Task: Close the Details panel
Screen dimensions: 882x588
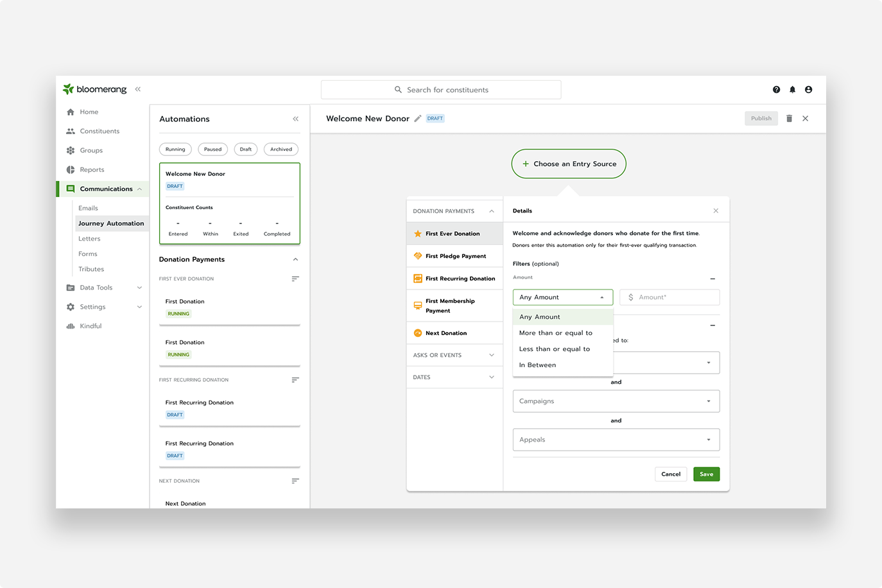Action: click(716, 211)
